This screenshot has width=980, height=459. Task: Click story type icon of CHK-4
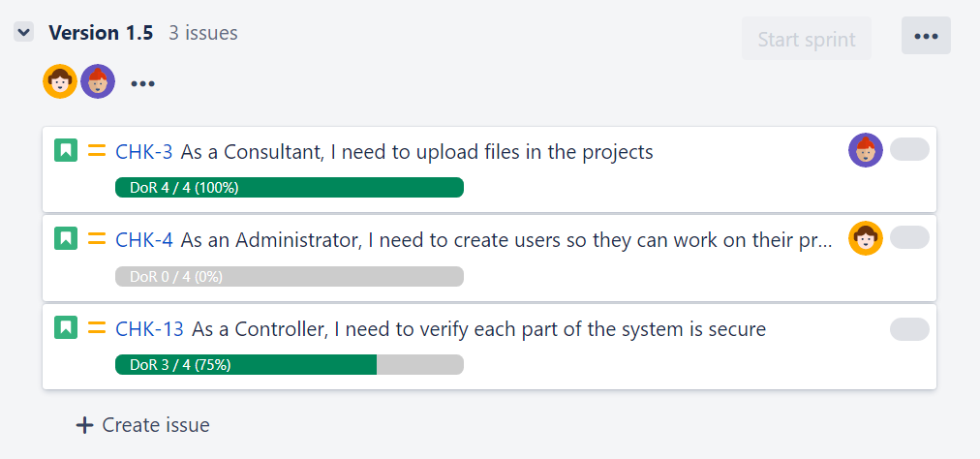[x=65, y=239]
